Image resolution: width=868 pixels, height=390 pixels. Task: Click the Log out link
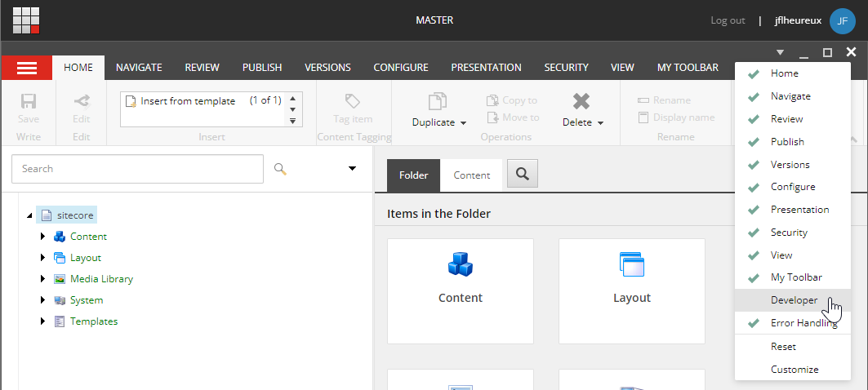coord(728,20)
